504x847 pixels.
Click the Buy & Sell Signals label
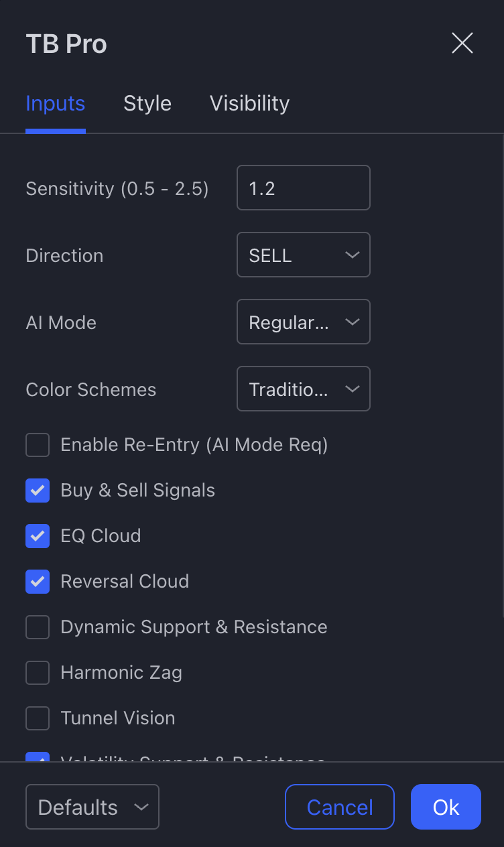point(138,491)
